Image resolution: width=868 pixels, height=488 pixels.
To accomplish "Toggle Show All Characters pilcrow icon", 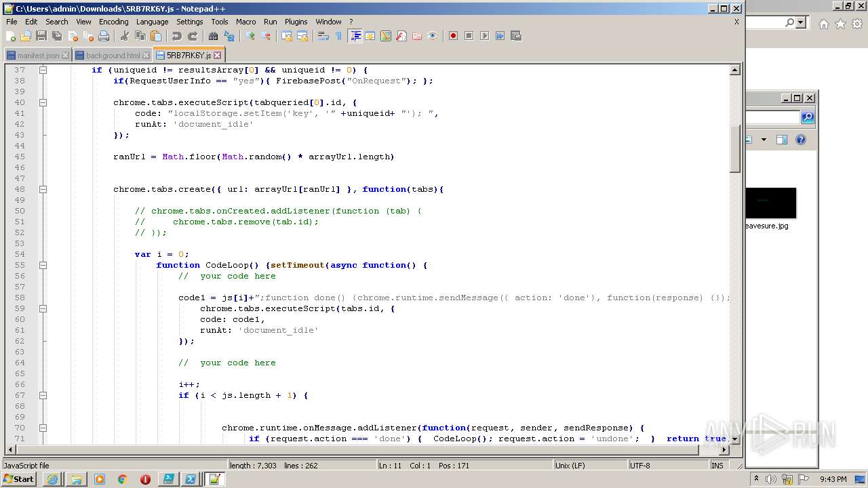I will (339, 36).
